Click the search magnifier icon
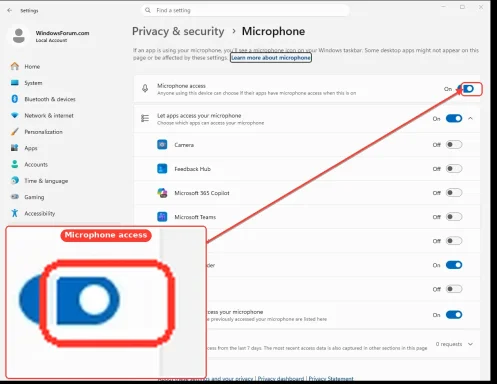Screen dimensions: 497x384 pos(148,10)
